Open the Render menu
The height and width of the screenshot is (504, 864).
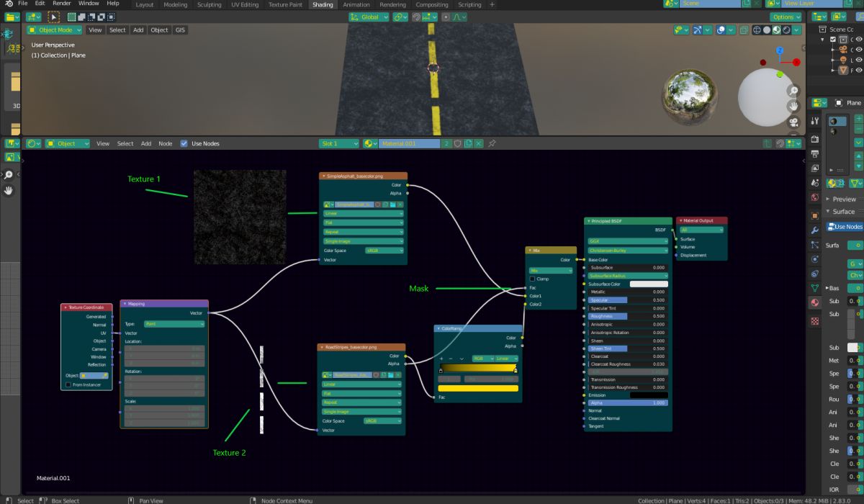pyautogui.click(x=62, y=4)
